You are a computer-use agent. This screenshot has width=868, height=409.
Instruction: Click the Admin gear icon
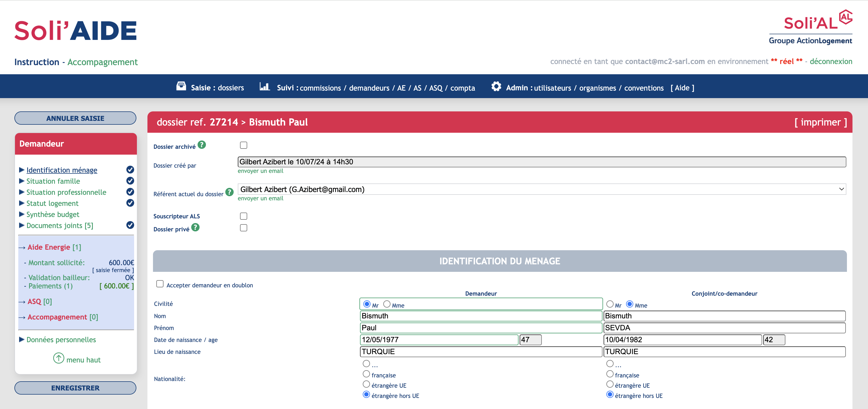click(496, 86)
